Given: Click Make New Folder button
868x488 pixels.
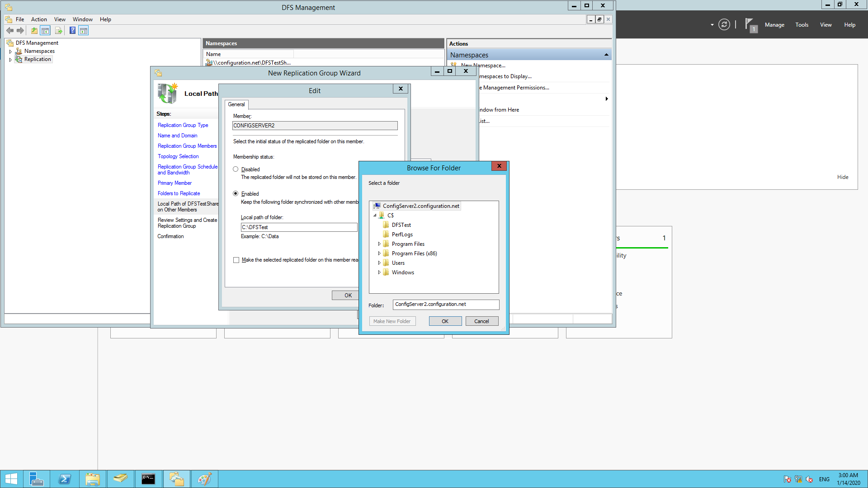Looking at the screenshot, I should click(392, 321).
